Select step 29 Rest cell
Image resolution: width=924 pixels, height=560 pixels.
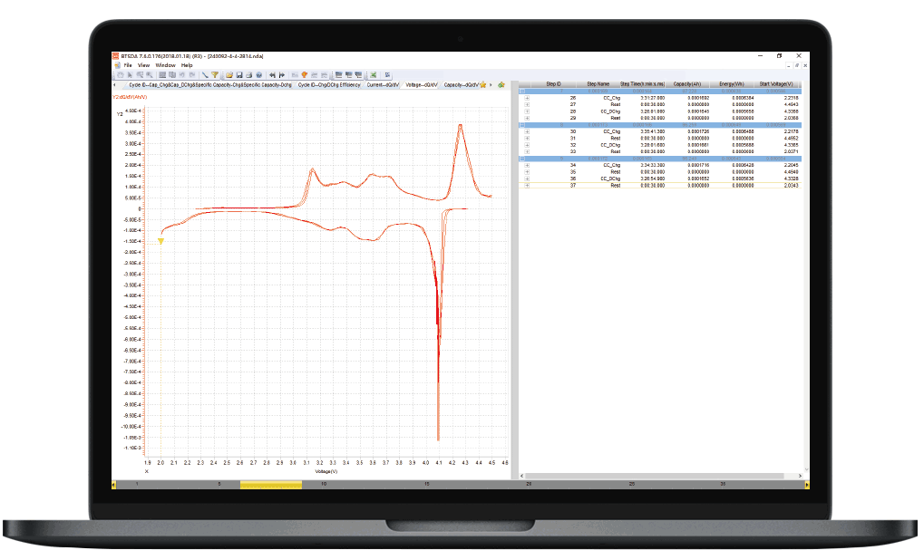point(615,118)
